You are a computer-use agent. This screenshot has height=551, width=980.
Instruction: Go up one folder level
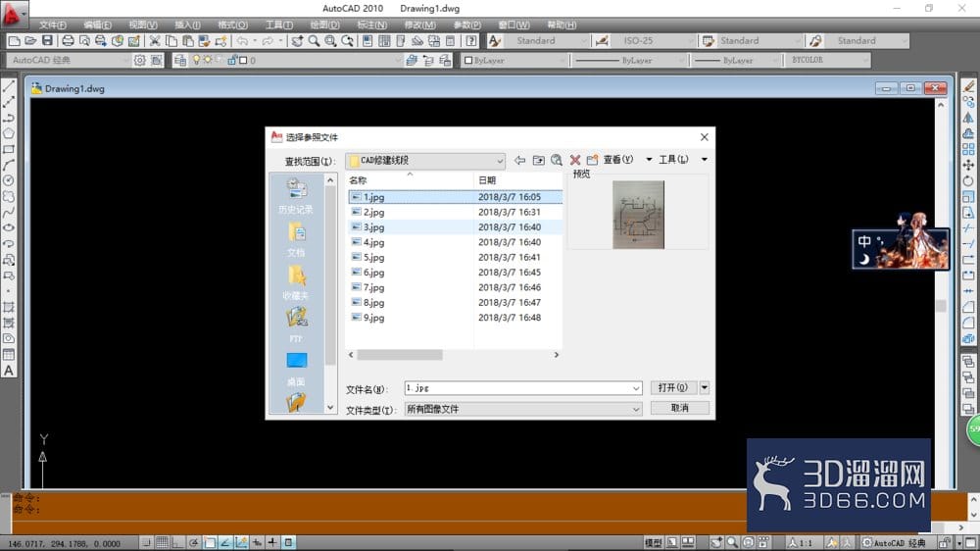(538, 160)
